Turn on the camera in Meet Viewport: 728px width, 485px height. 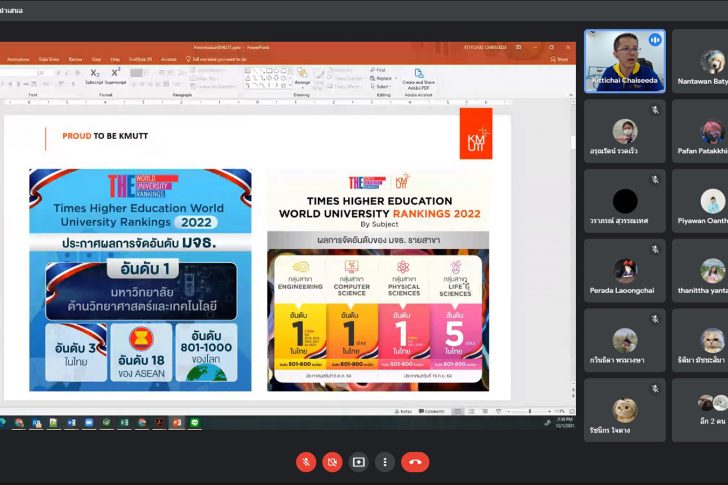333,462
